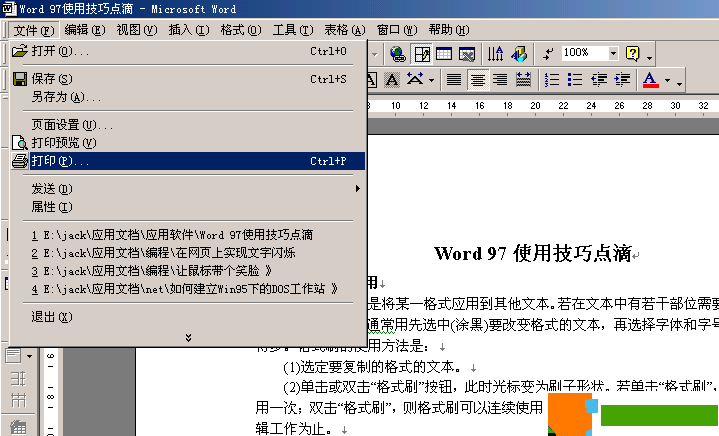Click the horizontal ruler at mark 20
This screenshot has width=719, height=436.
tap(535, 106)
